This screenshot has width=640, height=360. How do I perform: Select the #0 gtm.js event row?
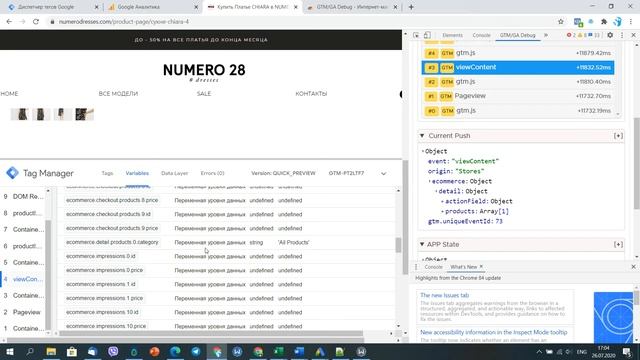coord(518,111)
